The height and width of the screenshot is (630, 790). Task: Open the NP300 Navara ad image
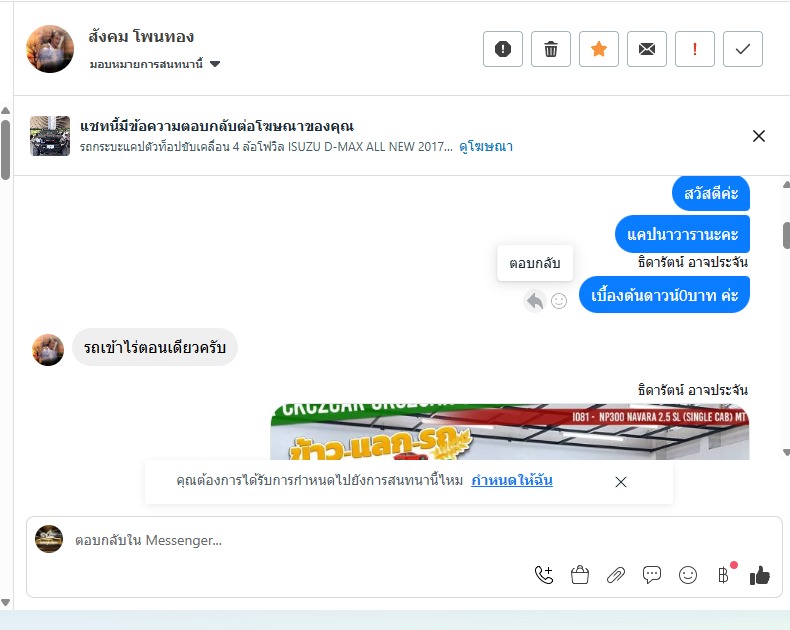pos(509,431)
